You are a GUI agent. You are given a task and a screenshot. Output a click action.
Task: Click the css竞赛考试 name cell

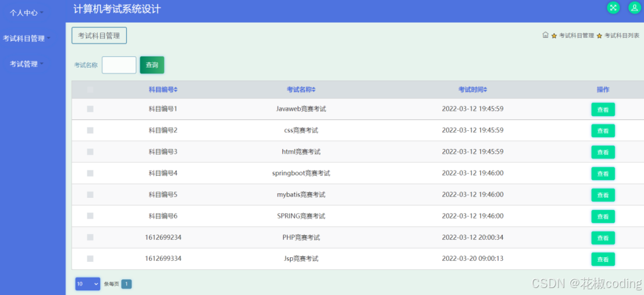click(301, 130)
